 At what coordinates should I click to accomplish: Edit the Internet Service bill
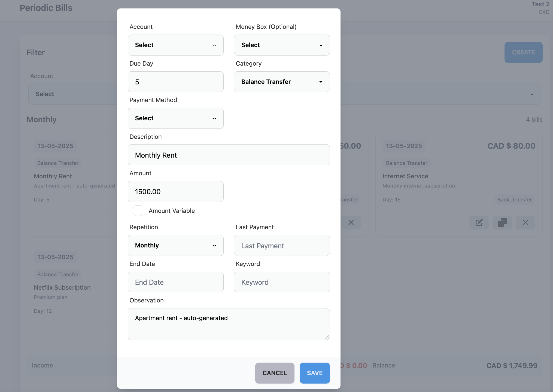point(479,222)
